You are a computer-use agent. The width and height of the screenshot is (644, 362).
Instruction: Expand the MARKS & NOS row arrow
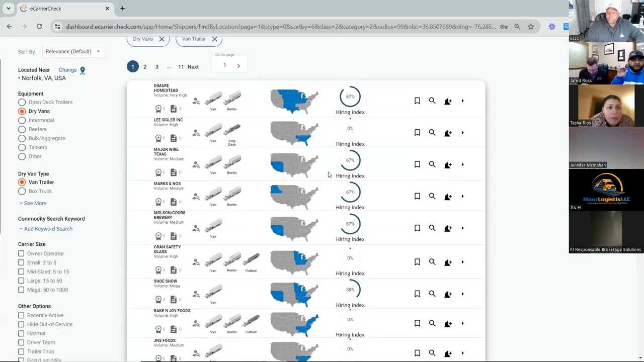click(462, 197)
